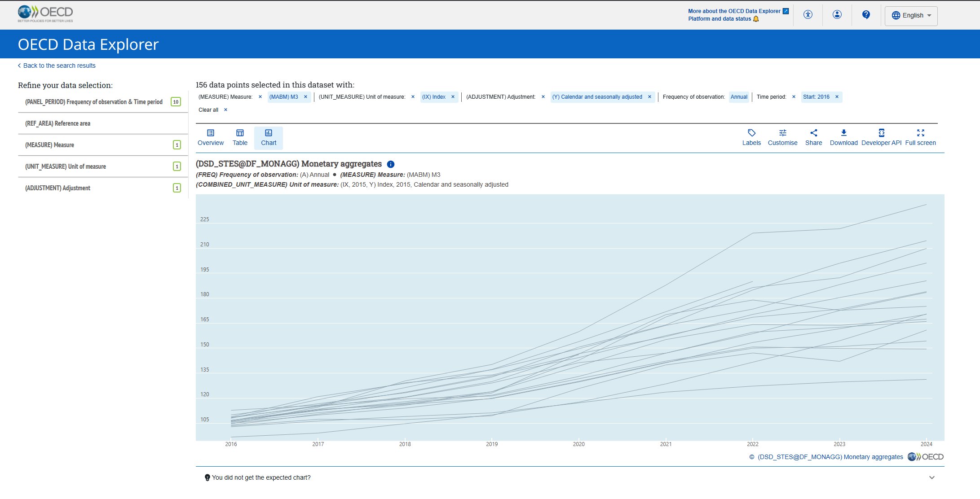Go back to the search results
The width and height of the screenshot is (980, 499).
(x=57, y=66)
